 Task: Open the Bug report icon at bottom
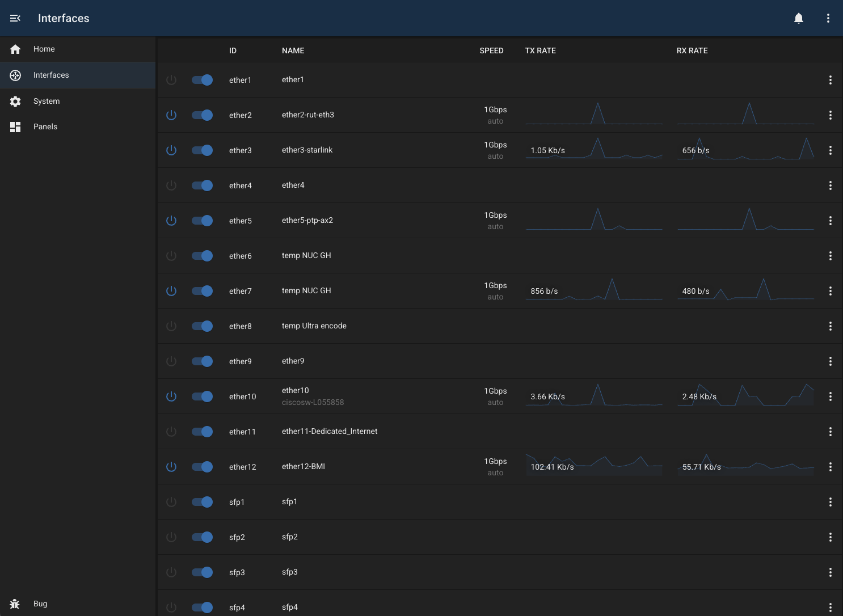(x=15, y=604)
